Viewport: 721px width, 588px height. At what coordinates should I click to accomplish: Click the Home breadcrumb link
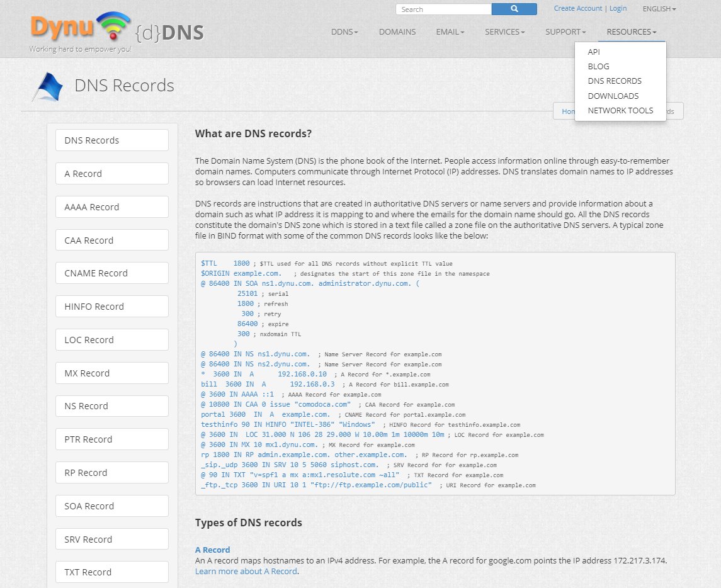(569, 111)
